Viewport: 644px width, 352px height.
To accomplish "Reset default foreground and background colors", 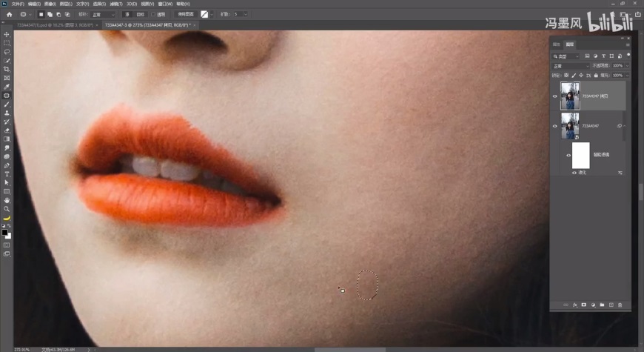I will pos(4,226).
